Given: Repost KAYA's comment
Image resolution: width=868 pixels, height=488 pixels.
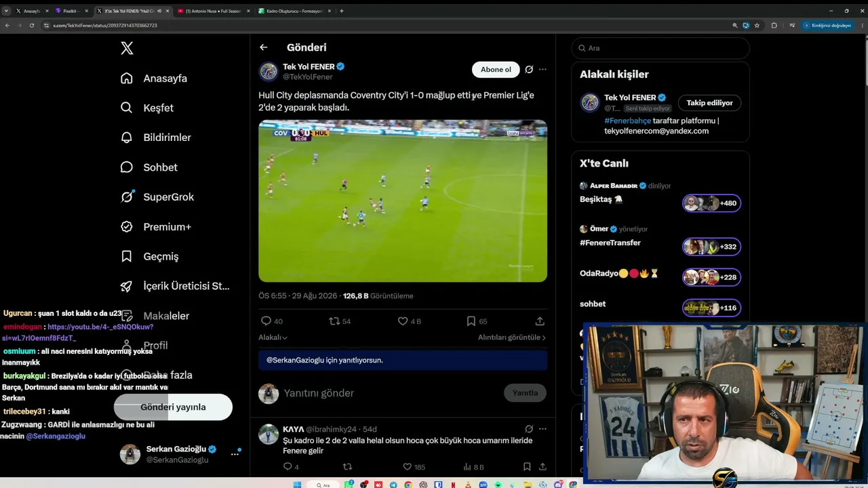Looking at the screenshot, I should [x=347, y=467].
